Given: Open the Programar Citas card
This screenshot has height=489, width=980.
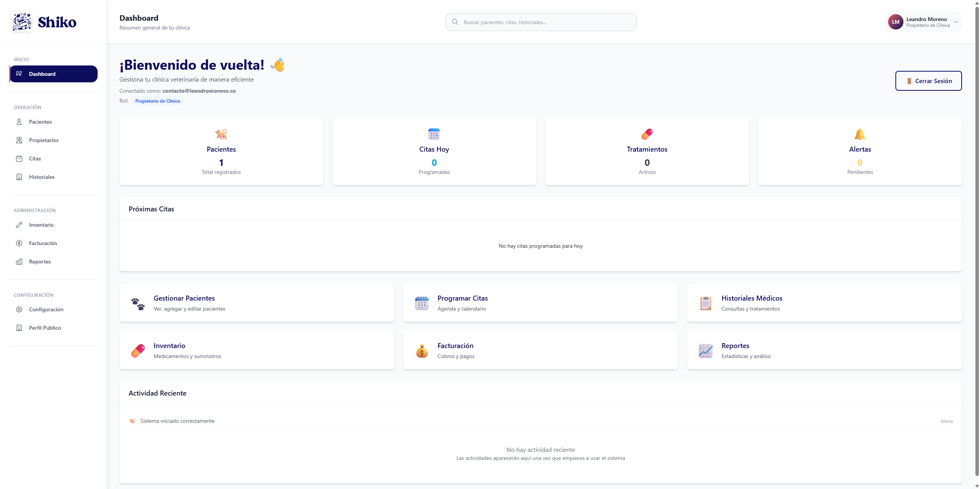Looking at the screenshot, I should click(x=541, y=303).
